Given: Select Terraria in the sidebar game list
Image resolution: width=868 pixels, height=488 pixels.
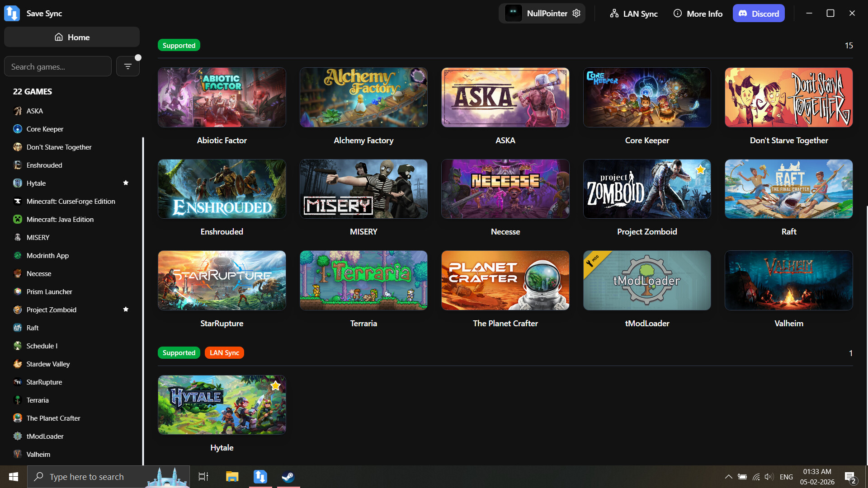Looking at the screenshot, I should pos(38,400).
